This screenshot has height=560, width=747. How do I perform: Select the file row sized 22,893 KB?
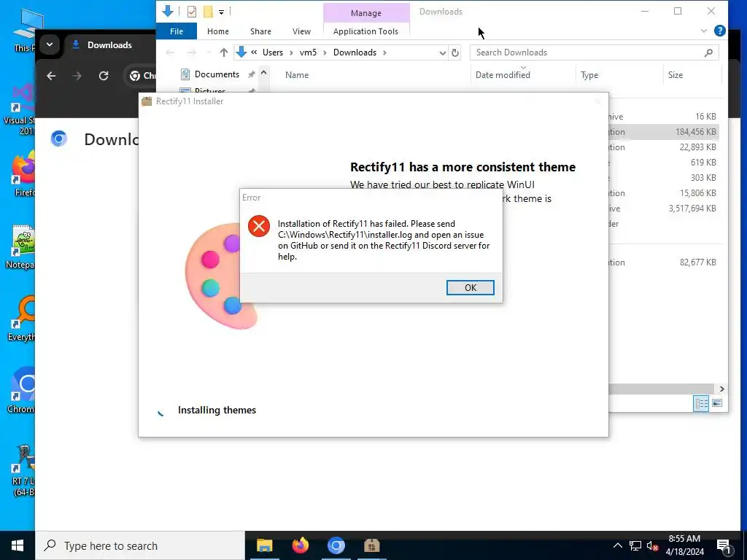[x=663, y=147]
